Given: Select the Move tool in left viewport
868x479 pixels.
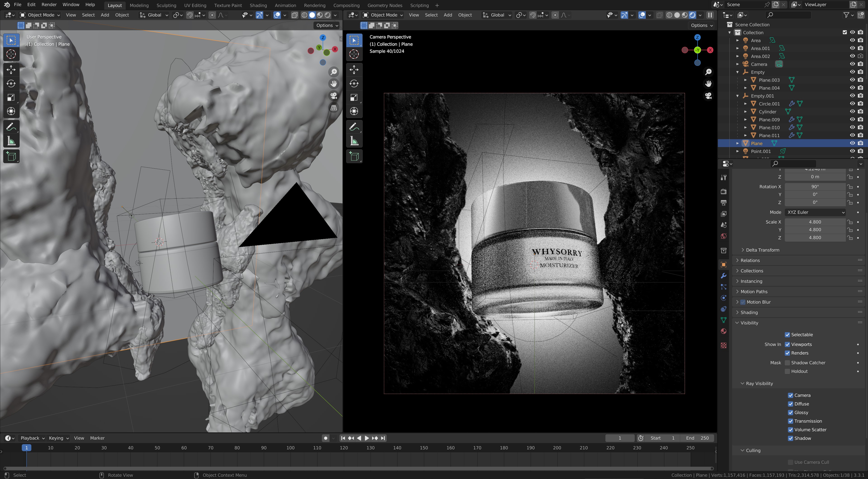Looking at the screenshot, I should point(11,70).
